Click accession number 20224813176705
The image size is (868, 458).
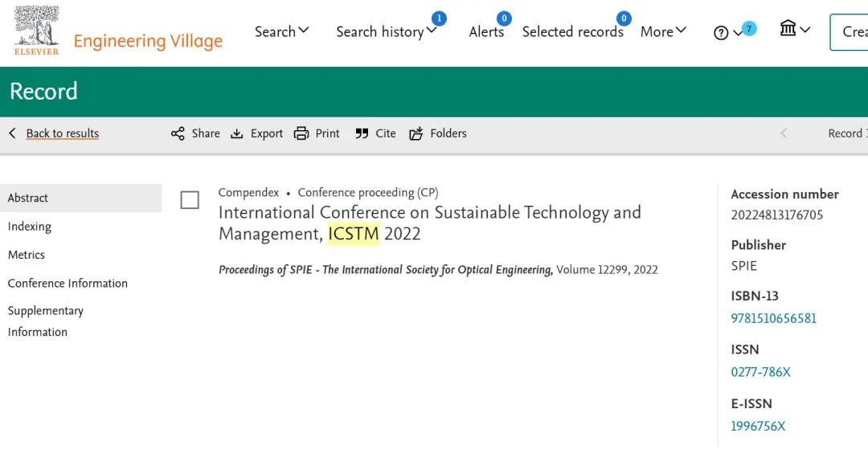776,215
